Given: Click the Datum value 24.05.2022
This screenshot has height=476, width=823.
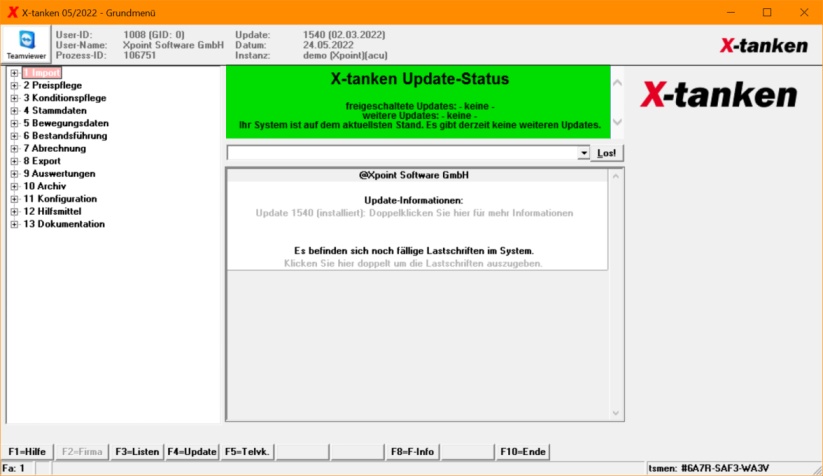Looking at the screenshot, I should click(x=328, y=45).
